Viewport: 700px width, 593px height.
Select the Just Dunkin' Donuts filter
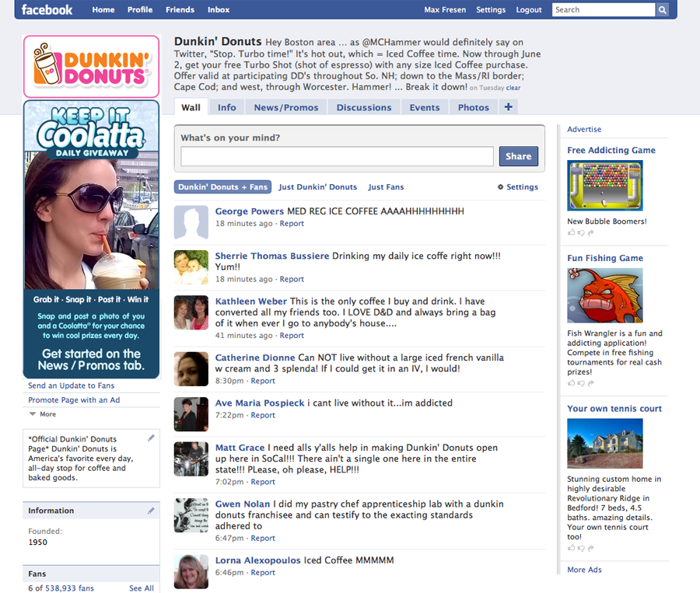[x=318, y=187]
